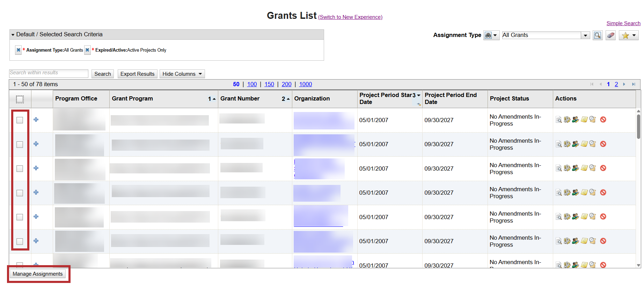
Task: Collapse the Default / Selected Search Criteria panel
Action: (x=13, y=35)
